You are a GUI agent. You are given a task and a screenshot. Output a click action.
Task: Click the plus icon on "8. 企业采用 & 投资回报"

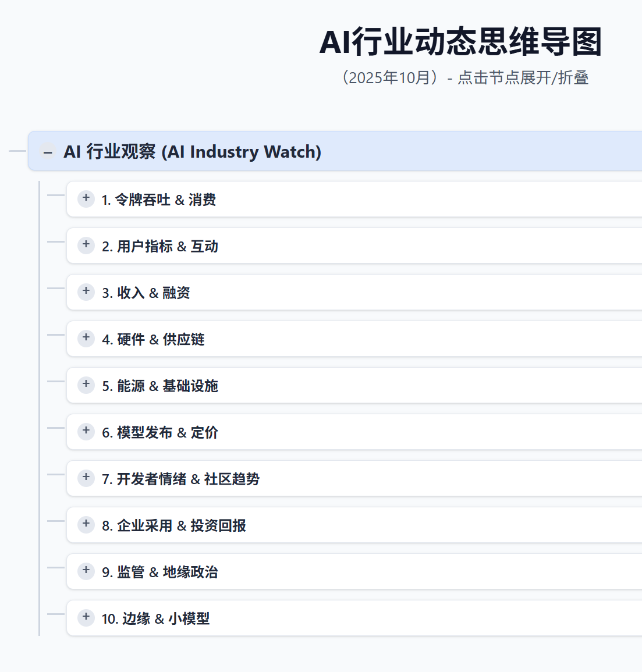pos(86,525)
